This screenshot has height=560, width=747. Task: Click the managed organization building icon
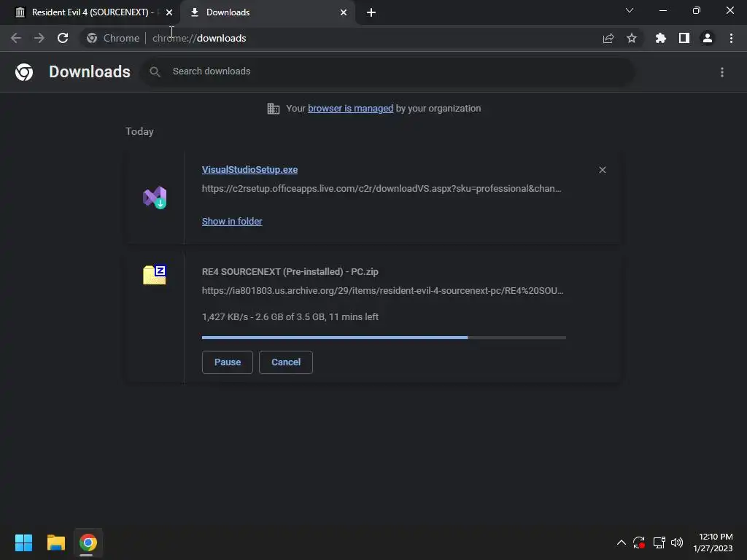274,109
